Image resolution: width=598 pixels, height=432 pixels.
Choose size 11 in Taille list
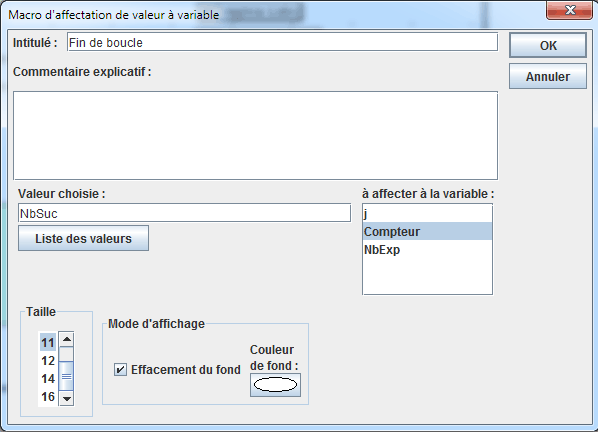(x=48, y=342)
